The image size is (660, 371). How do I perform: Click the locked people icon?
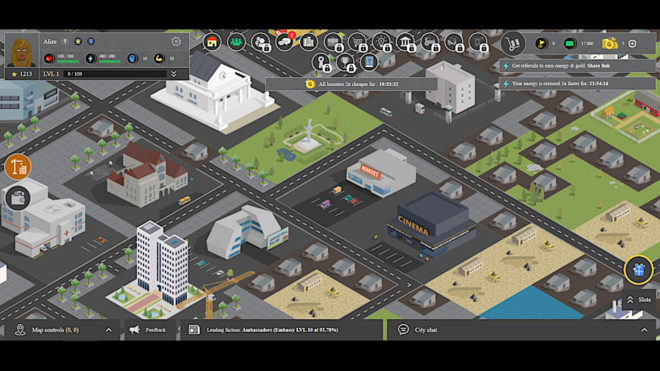(x=260, y=42)
